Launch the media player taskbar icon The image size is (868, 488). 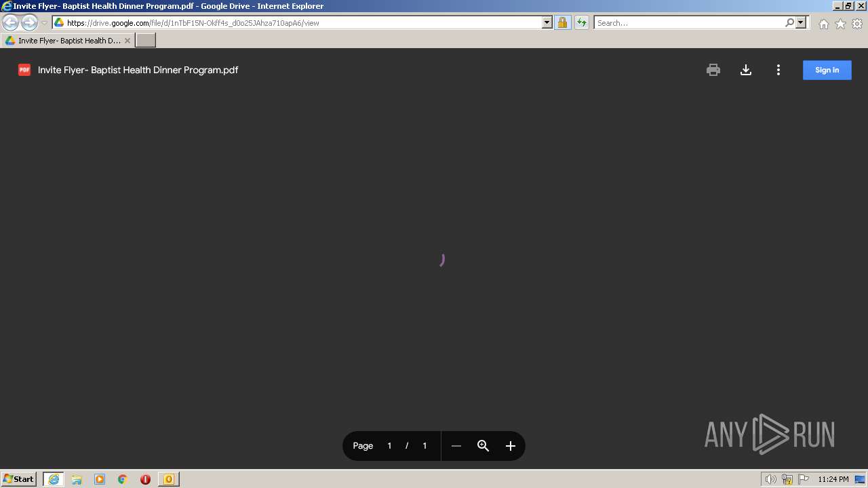(100, 479)
